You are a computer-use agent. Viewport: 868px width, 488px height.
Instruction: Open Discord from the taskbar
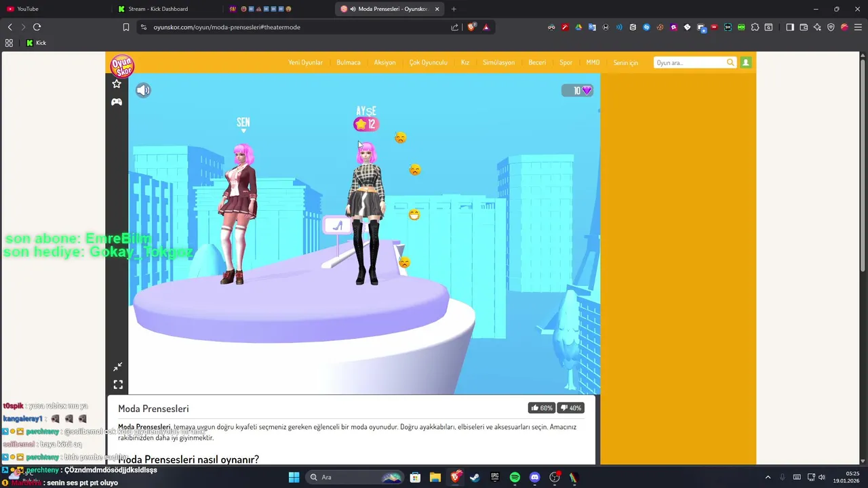pyautogui.click(x=534, y=477)
